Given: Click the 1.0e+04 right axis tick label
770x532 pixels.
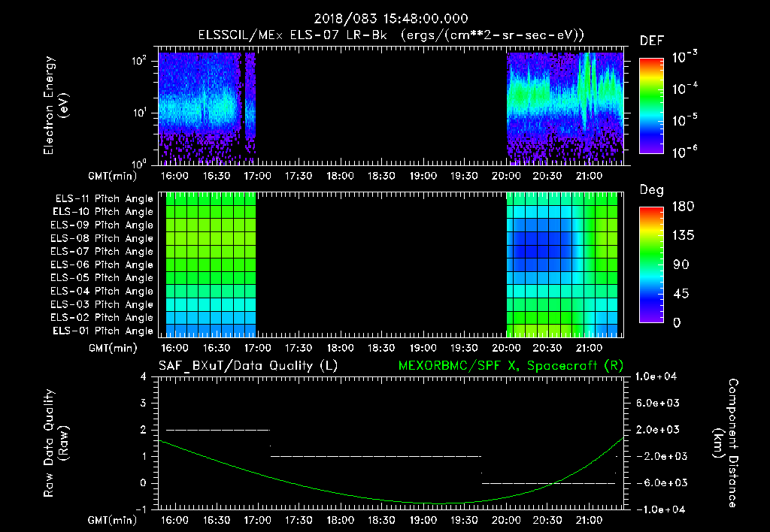Looking at the screenshot, I should tap(656, 376).
